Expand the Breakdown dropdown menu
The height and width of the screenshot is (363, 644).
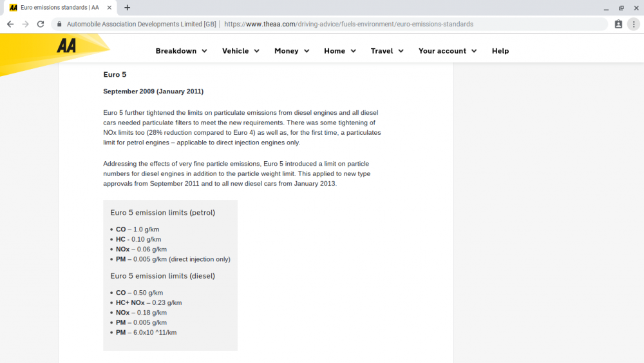pos(181,51)
